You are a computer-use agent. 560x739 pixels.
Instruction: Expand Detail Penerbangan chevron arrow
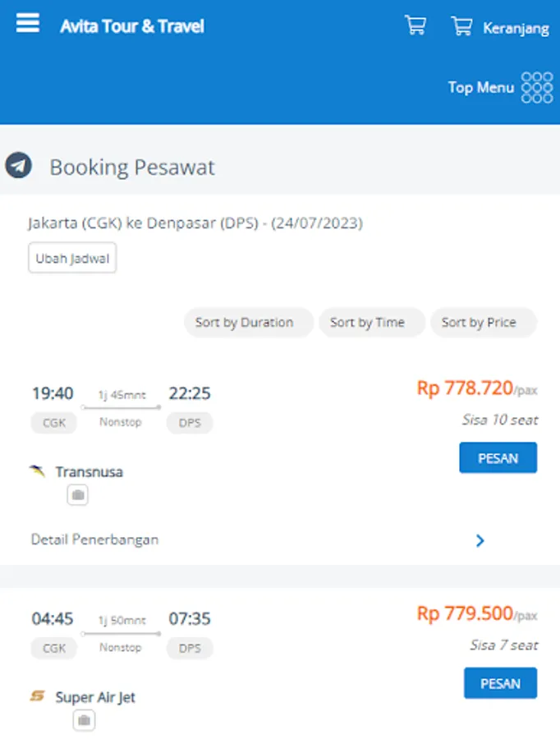click(480, 540)
